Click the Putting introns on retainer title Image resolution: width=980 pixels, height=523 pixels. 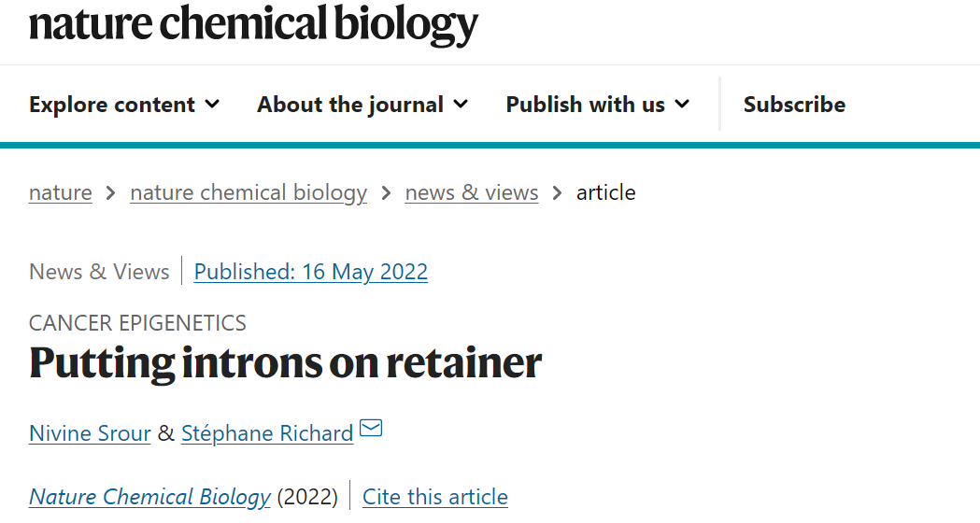(x=285, y=362)
